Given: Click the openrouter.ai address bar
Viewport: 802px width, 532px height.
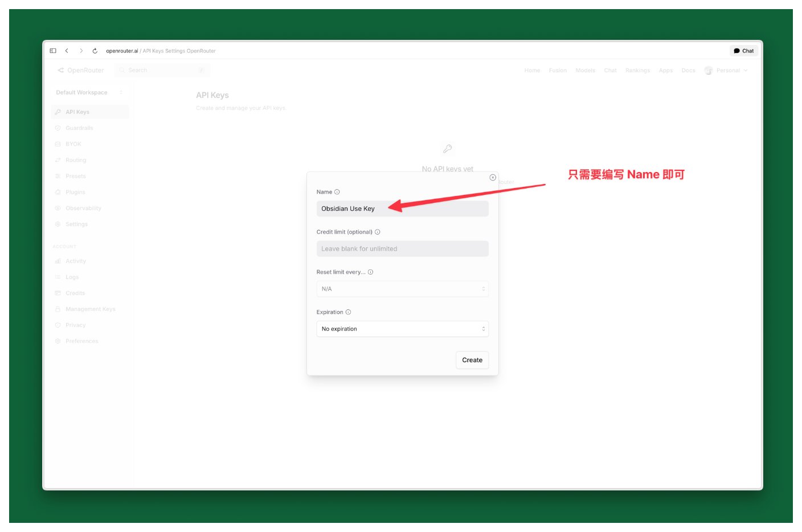Looking at the screenshot, I should 161,51.
